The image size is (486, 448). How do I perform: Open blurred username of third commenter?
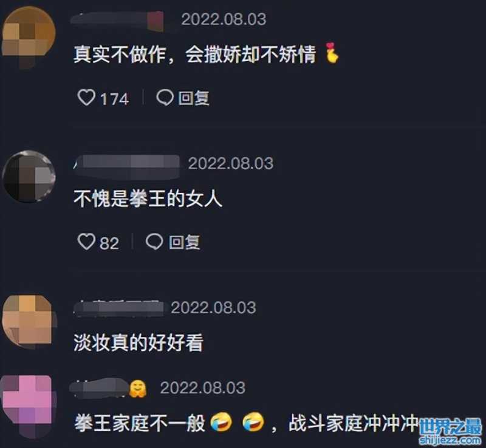pos(119,308)
